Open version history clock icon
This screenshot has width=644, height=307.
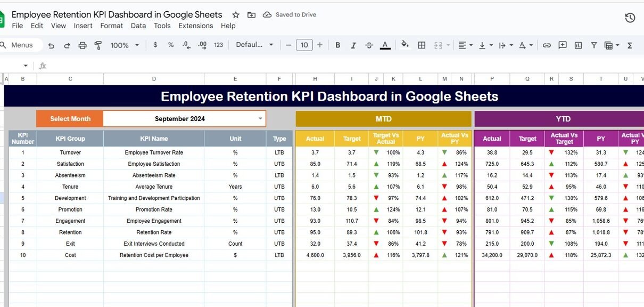pyautogui.click(x=630, y=18)
